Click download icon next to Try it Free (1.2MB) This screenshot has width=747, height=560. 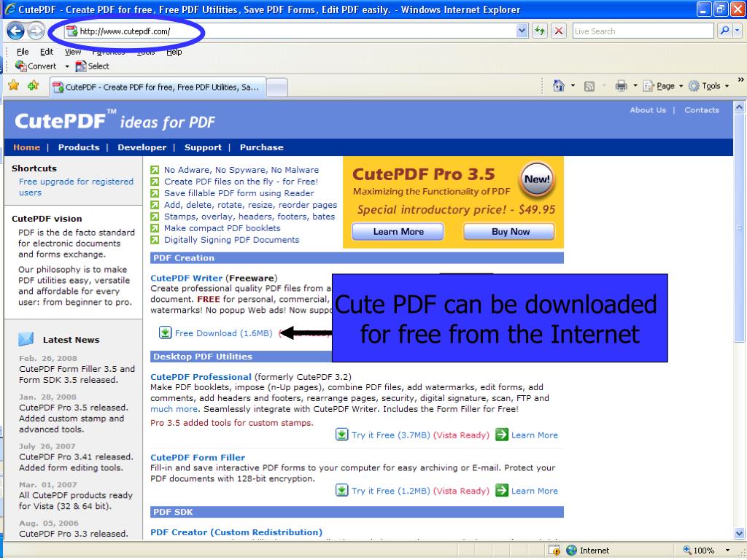coord(341,490)
